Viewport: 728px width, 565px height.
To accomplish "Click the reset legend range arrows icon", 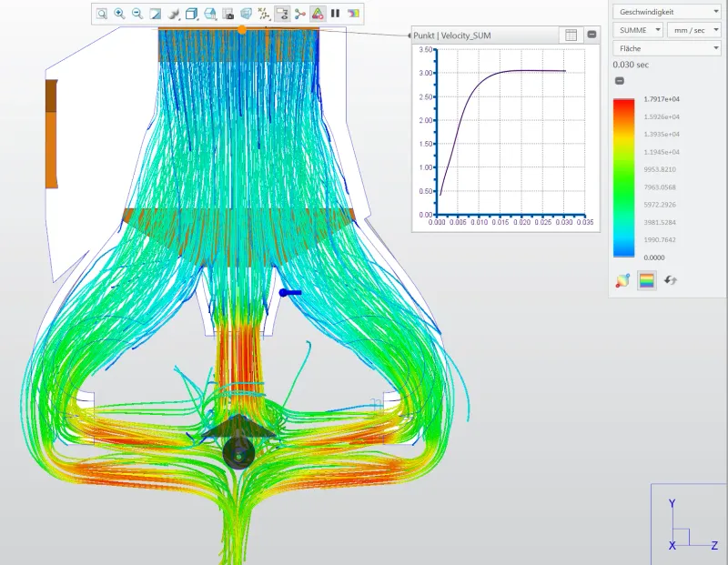I will (x=671, y=280).
